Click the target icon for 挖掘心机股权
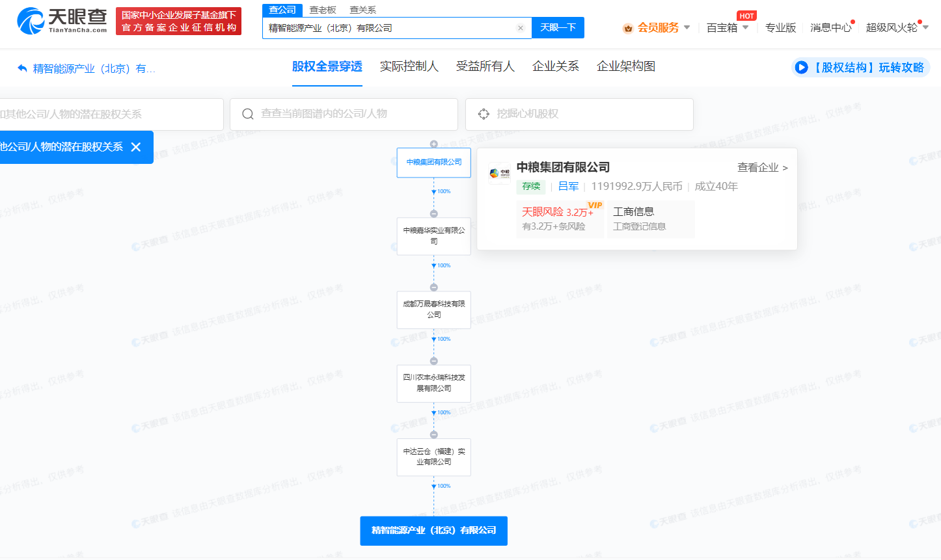The width and height of the screenshot is (941, 560). click(x=484, y=114)
